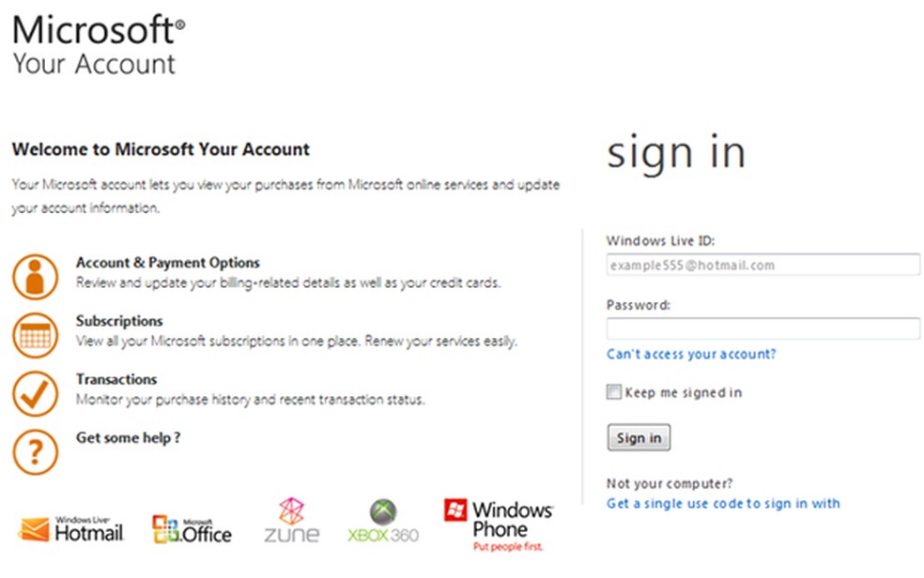Select the Account & Payment Options person icon
The width and height of the screenshot is (924, 578).
coord(35,275)
